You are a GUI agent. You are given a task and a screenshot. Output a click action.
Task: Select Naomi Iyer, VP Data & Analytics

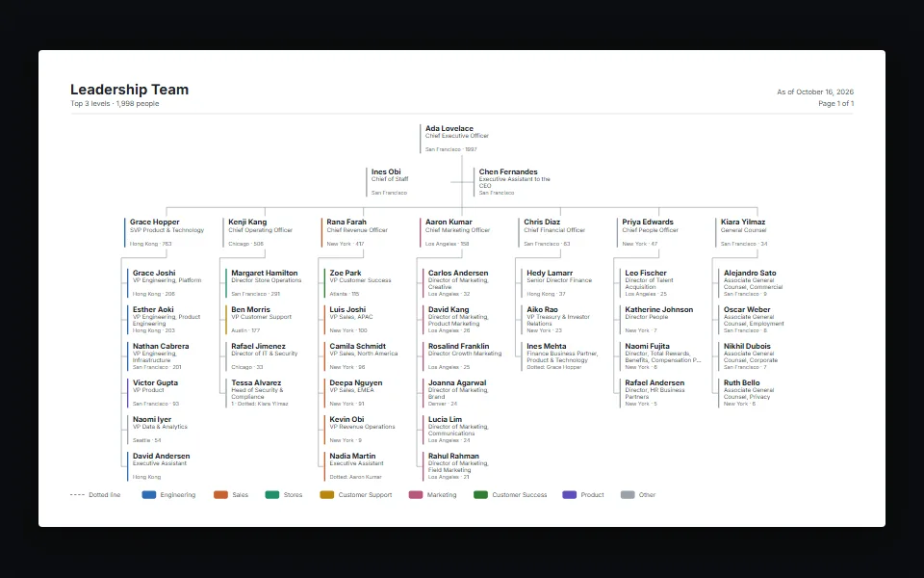(167, 430)
